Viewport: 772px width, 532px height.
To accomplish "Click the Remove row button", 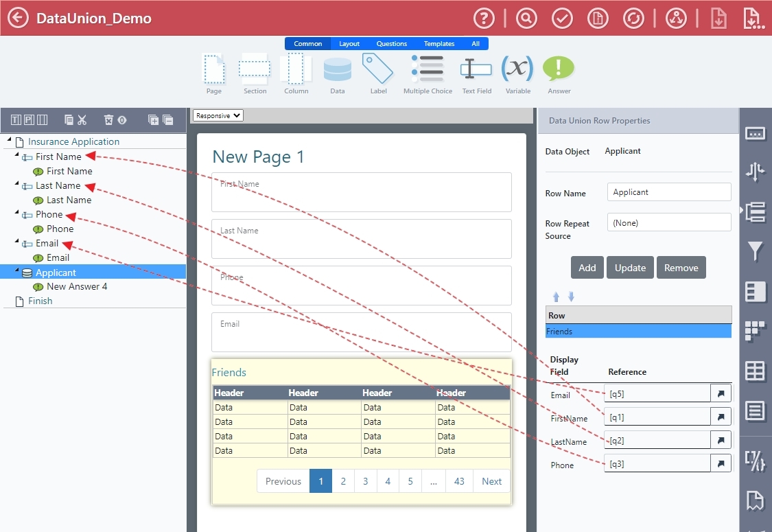I will point(681,268).
